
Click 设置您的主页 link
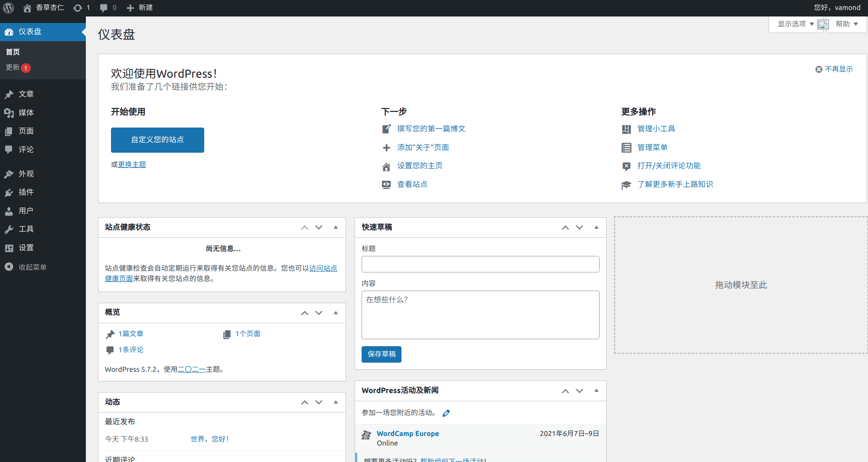[420, 166]
